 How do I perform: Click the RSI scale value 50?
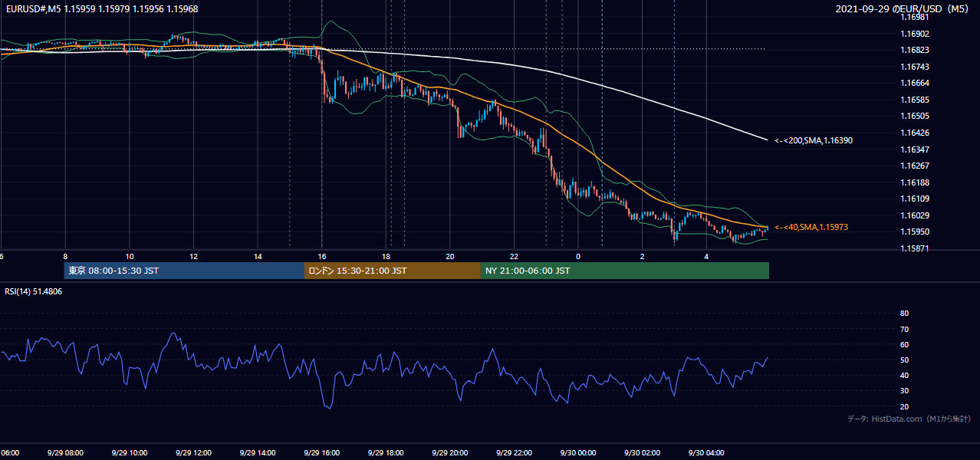point(904,360)
